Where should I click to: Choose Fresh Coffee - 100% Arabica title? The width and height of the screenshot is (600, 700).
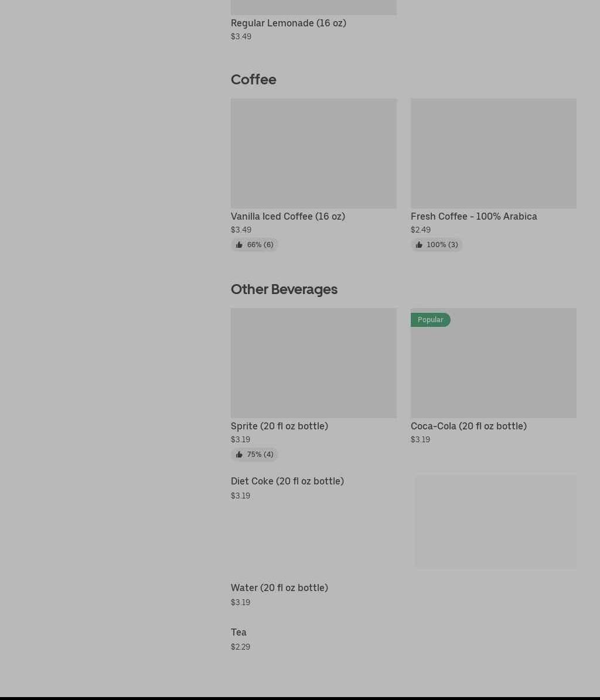coord(473,216)
